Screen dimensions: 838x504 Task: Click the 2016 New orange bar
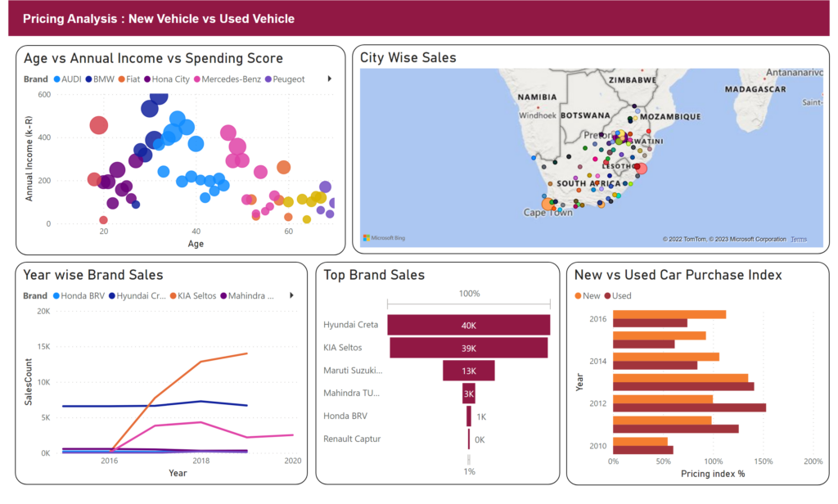point(669,314)
